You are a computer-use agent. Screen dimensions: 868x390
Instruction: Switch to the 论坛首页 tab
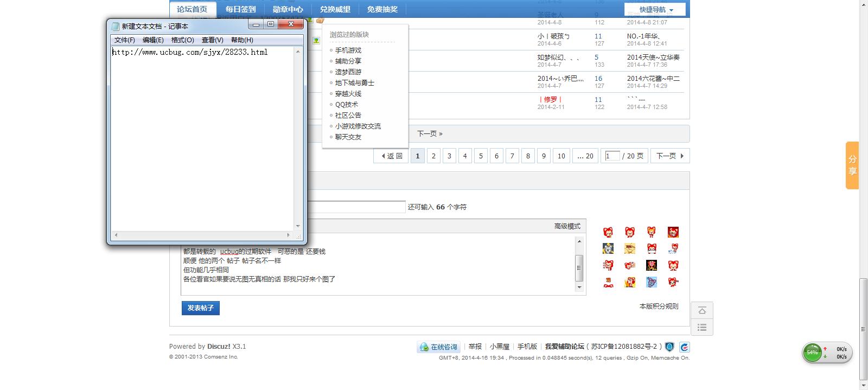[193, 9]
